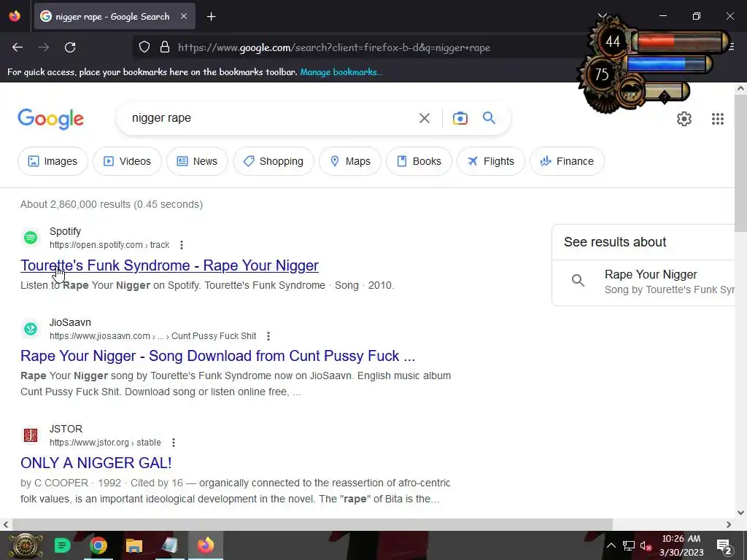The height and width of the screenshot is (560, 747).
Task: Select the Finance filter chip
Action: point(567,161)
